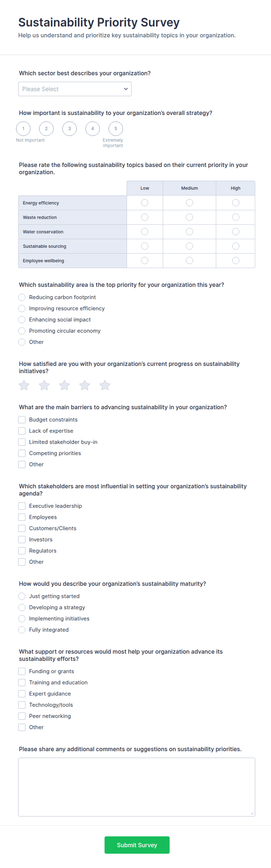The image size is (271, 868).
Task: Open the sector Please Select dropdown
Action: click(75, 89)
